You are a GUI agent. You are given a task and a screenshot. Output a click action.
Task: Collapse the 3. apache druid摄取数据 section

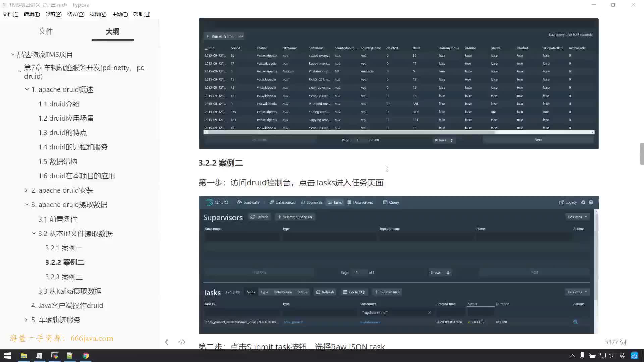point(27,204)
